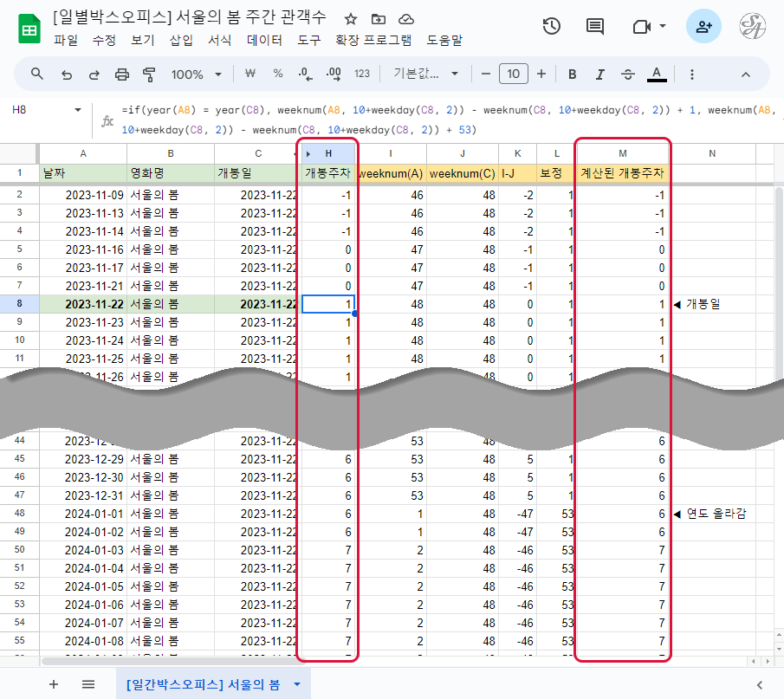
Task: Click plus to increase font size
Action: pos(541,74)
